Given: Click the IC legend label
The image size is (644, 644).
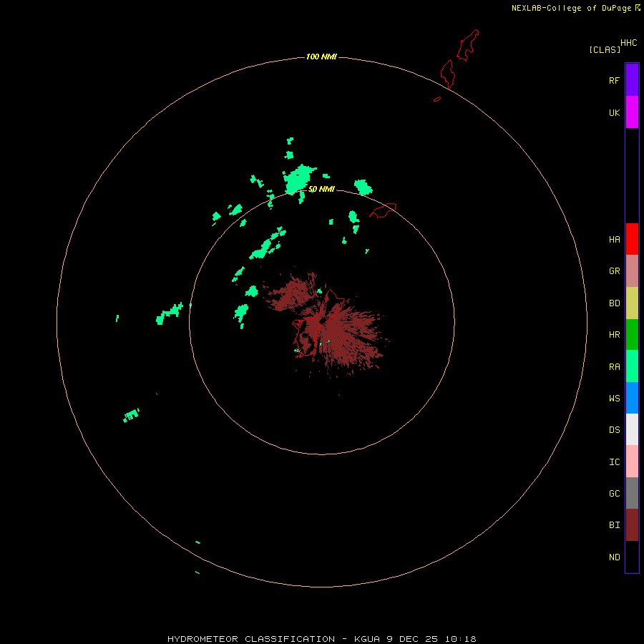Looking at the screenshot, I should tap(614, 462).
